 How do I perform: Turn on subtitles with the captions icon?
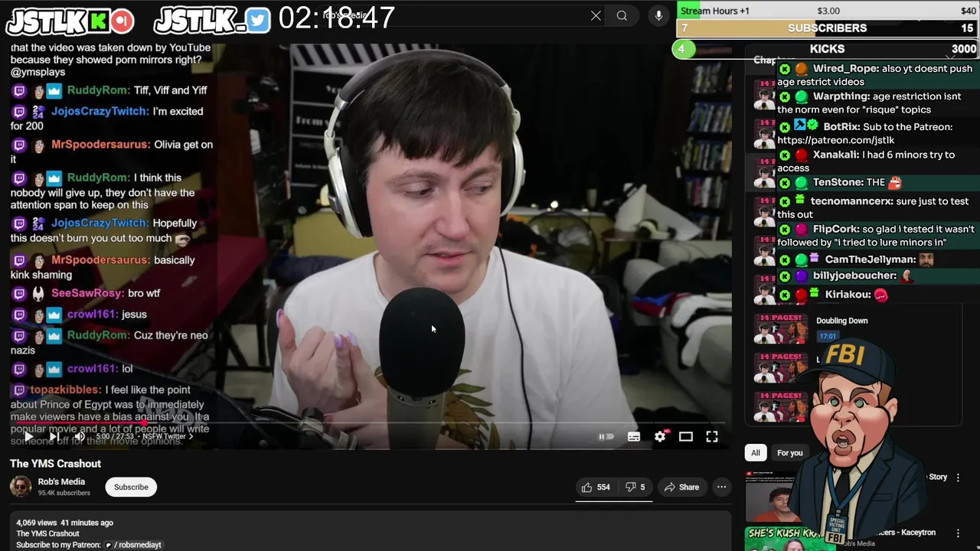(634, 436)
